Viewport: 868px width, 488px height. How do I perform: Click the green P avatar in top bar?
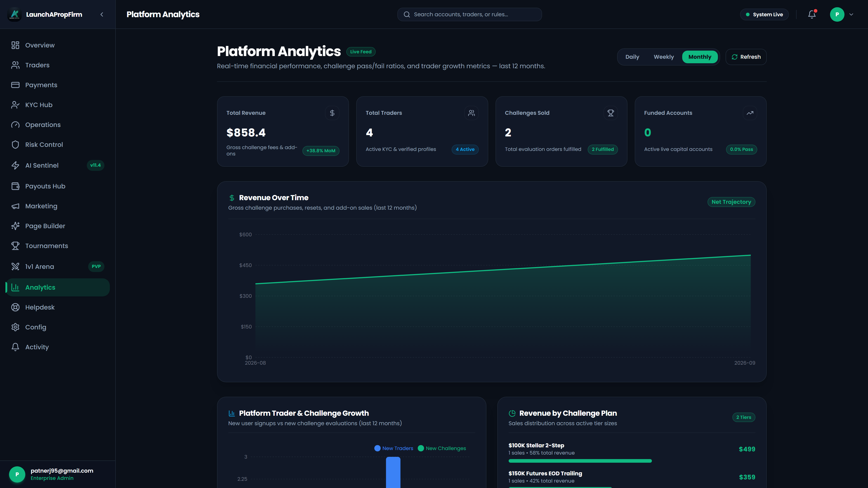(x=837, y=14)
